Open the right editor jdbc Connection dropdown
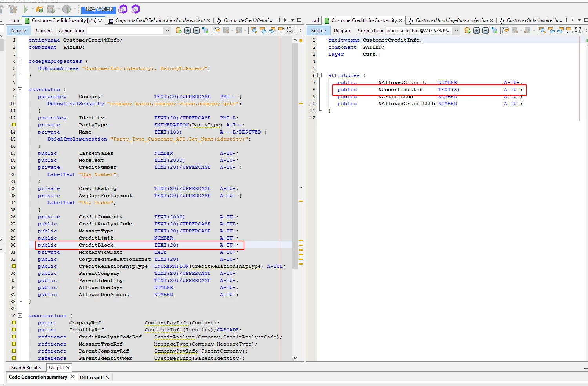The width and height of the screenshot is (588, 386). [x=456, y=30]
